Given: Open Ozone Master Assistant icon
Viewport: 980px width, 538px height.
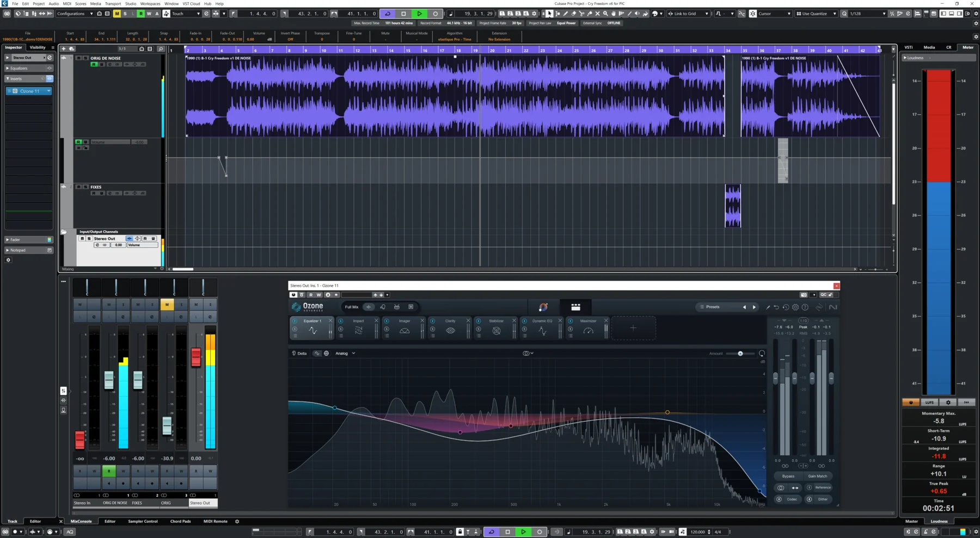Looking at the screenshot, I should [x=543, y=307].
